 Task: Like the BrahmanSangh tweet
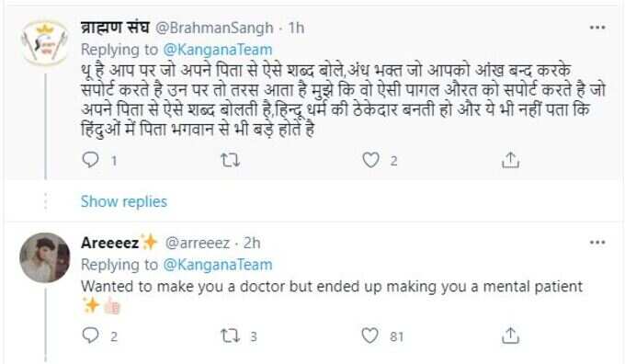pyautogui.click(x=370, y=160)
